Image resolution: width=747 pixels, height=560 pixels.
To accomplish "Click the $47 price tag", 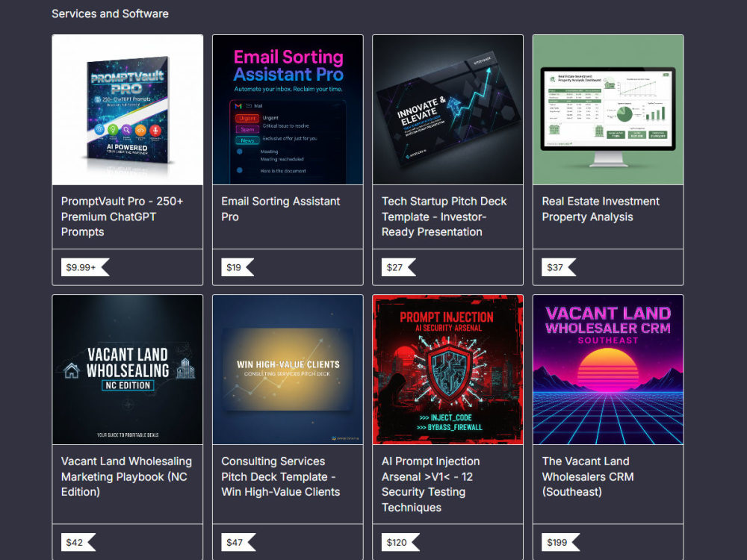I will point(239,542).
